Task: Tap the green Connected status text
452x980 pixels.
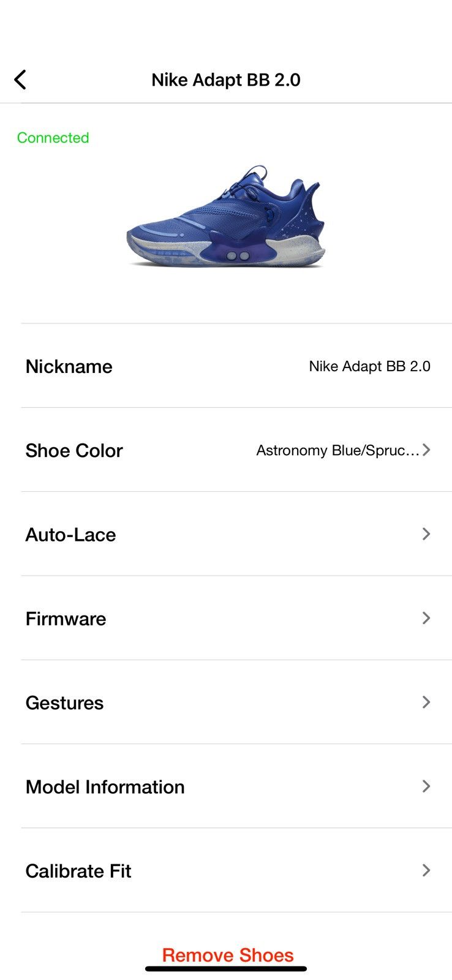Action: point(53,138)
